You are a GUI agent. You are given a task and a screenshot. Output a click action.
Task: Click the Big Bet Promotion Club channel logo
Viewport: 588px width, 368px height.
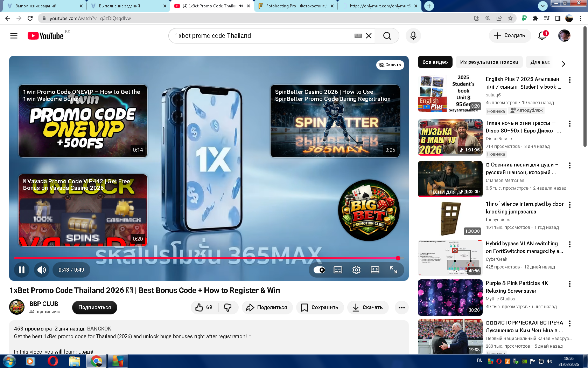pos(369,210)
